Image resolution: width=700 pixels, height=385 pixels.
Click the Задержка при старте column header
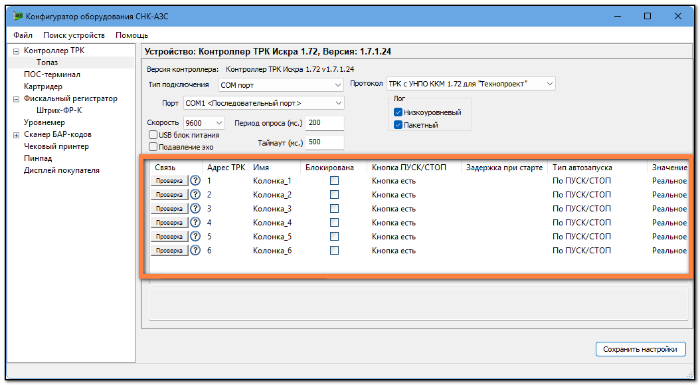[504, 167]
